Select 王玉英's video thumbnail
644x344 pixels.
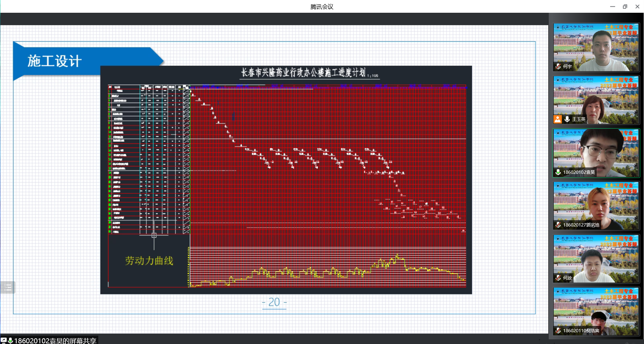(596, 100)
